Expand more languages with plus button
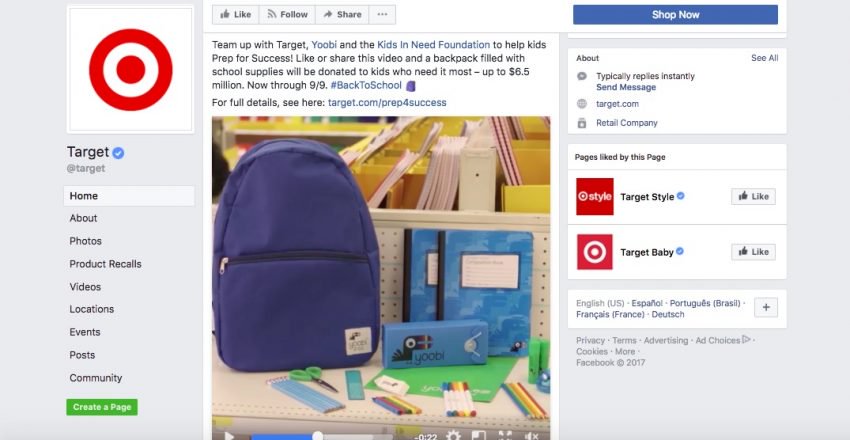 click(766, 307)
